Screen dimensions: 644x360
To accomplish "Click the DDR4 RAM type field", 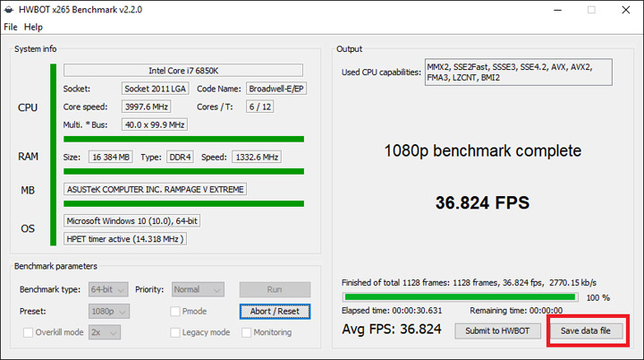I will pos(180,158).
